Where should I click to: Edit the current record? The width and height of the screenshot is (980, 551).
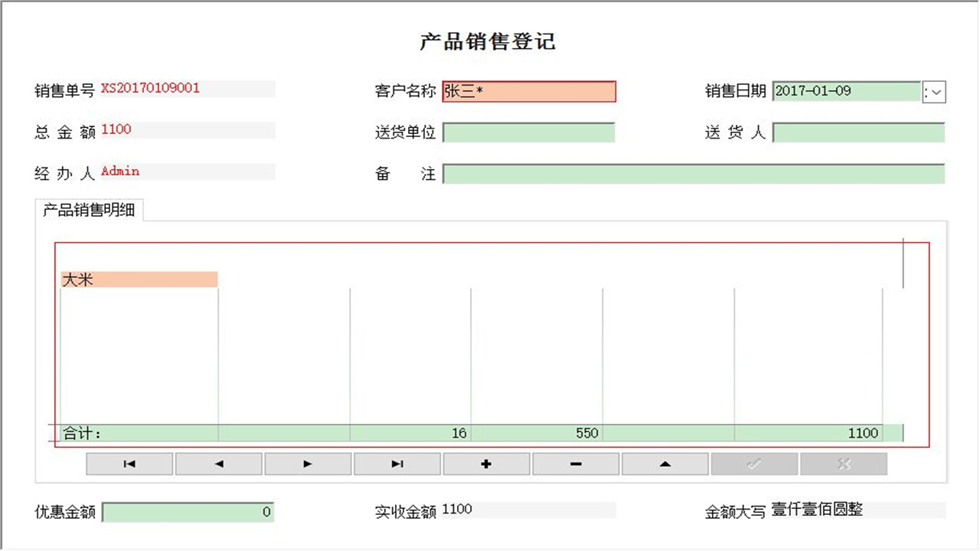tap(665, 463)
